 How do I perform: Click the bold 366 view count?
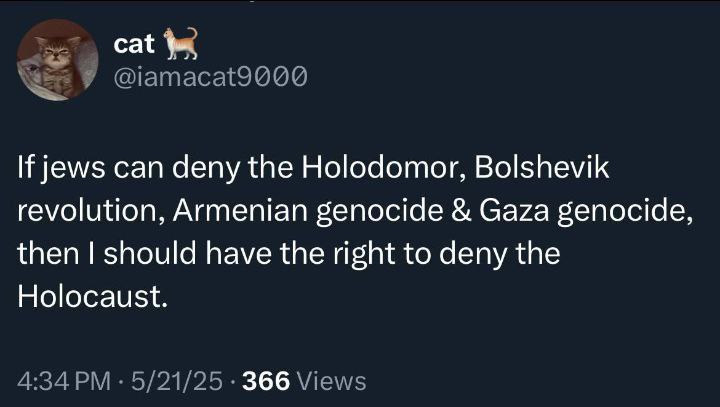tap(266, 381)
